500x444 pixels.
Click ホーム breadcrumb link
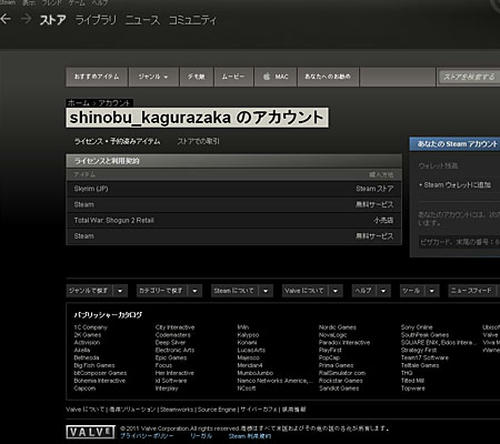pyautogui.click(x=79, y=103)
